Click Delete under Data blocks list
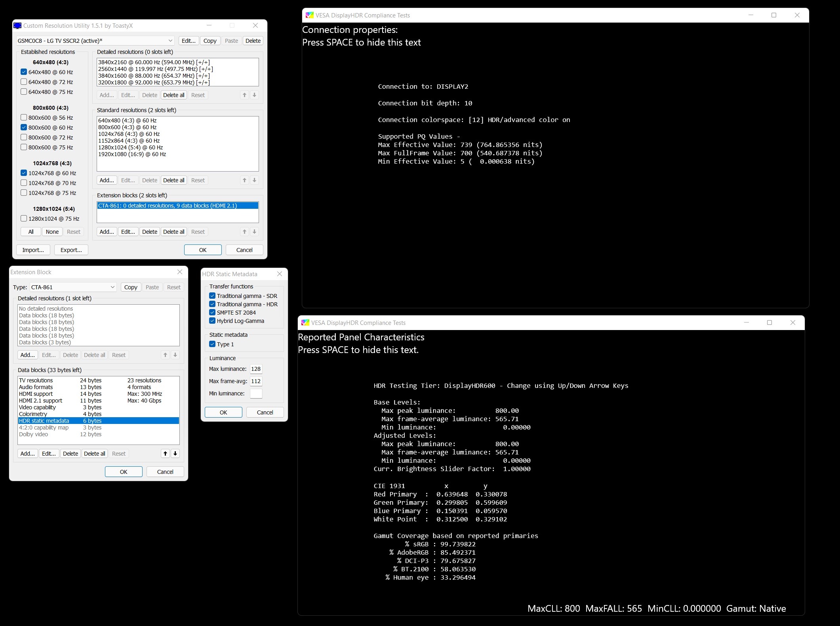This screenshot has width=840, height=626. (x=70, y=454)
